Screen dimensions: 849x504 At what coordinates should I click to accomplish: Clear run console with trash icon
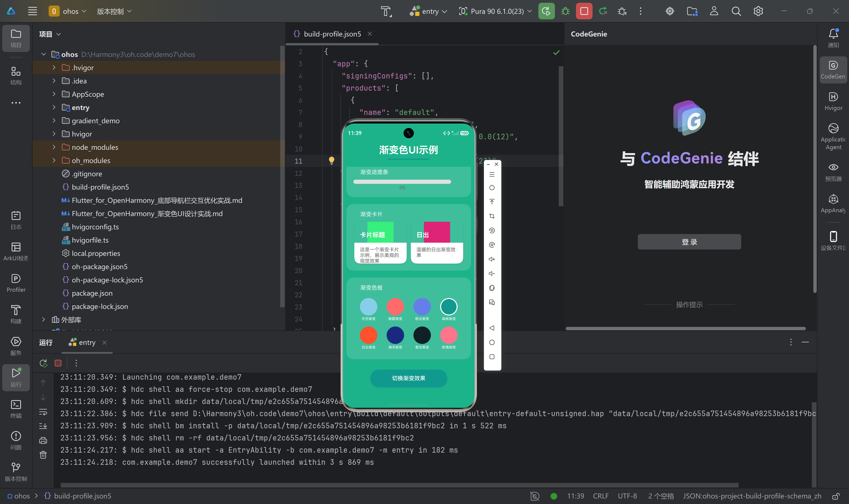(43, 455)
